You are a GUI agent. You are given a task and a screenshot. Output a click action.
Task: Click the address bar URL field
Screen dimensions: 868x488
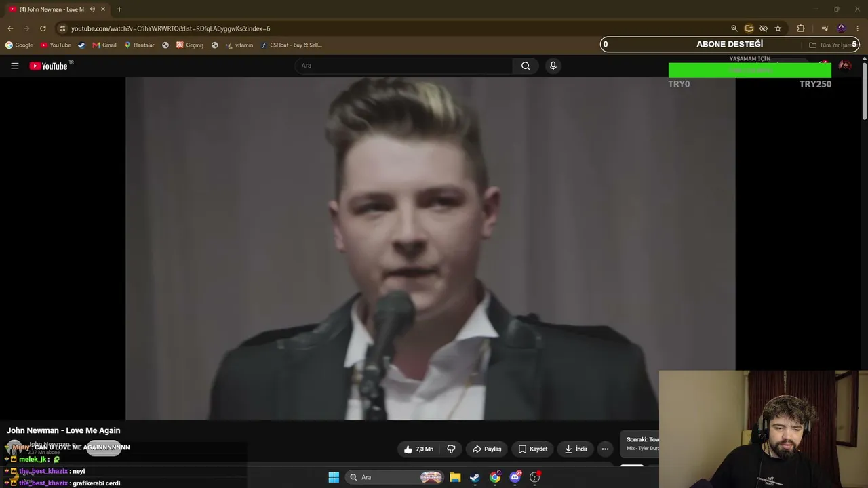click(x=393, y=28)
